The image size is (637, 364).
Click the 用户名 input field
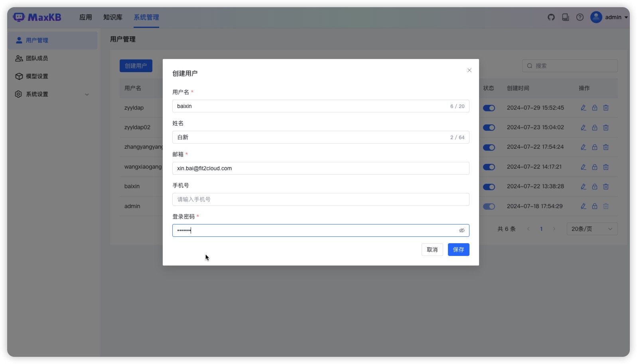tap(321, 106)
